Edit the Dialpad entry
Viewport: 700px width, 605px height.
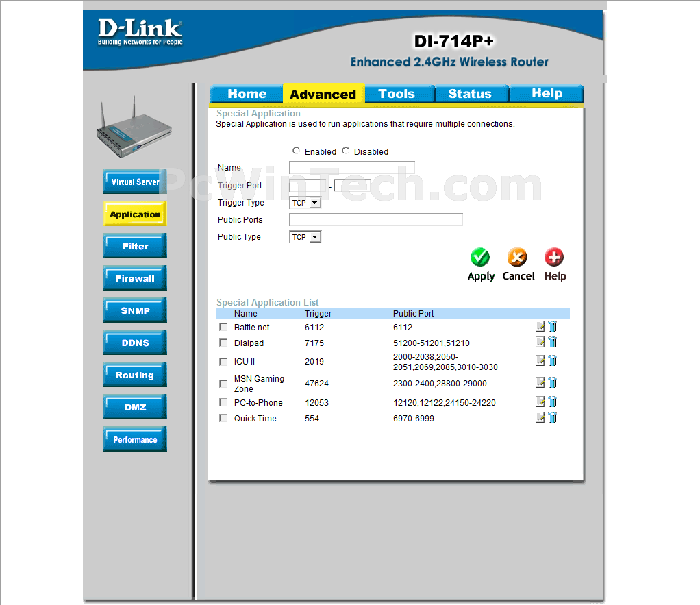tap(540, 342)
